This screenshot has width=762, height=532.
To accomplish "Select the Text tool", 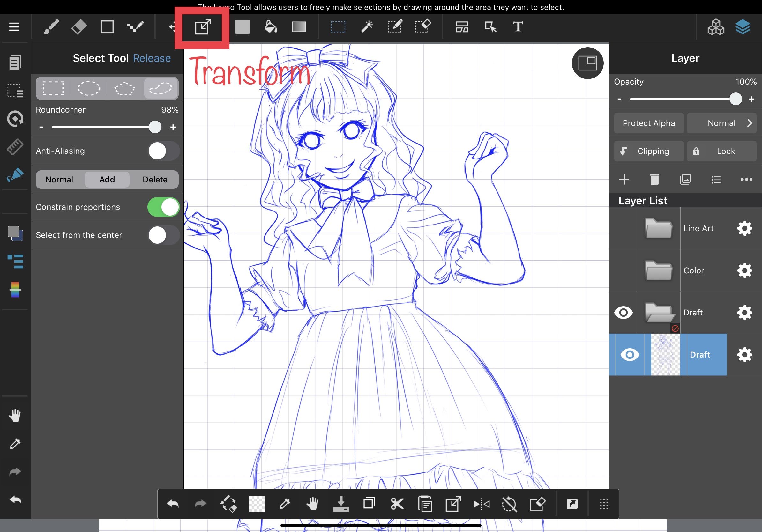I will pos(518,27).
